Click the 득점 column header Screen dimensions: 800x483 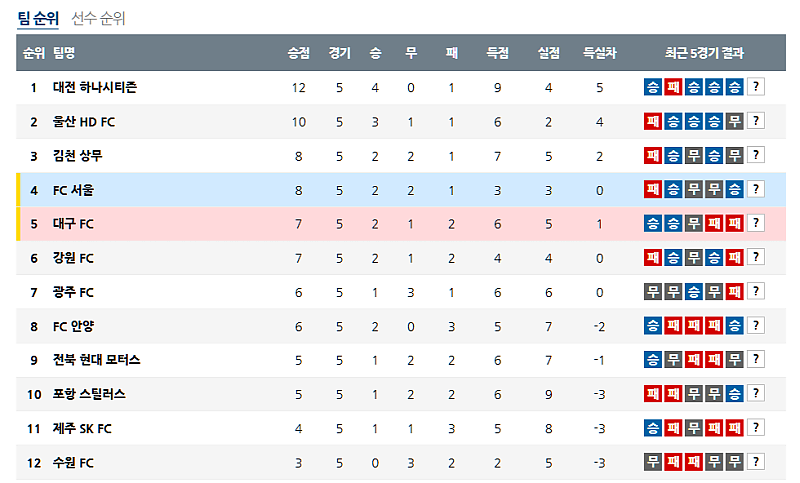(x=498, y=53)
